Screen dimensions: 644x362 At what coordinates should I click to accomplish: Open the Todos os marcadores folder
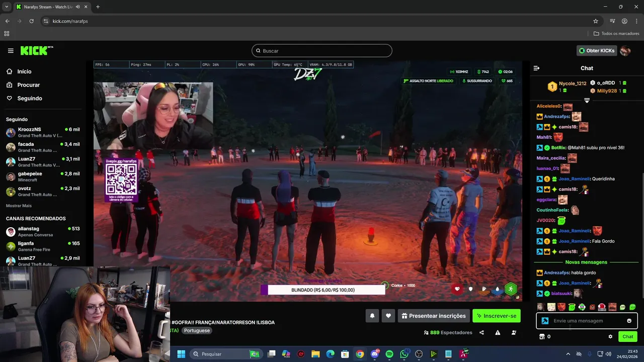tap(616, 34)
